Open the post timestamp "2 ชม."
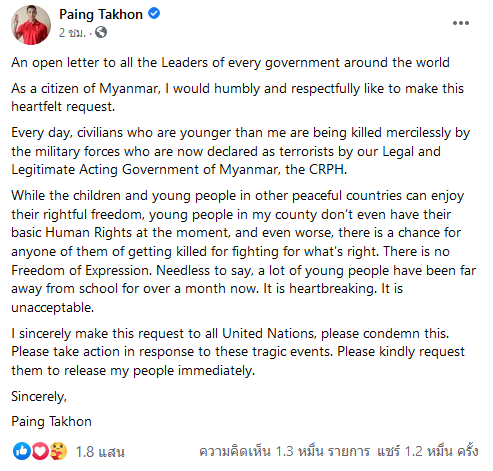 click(72, 33)
